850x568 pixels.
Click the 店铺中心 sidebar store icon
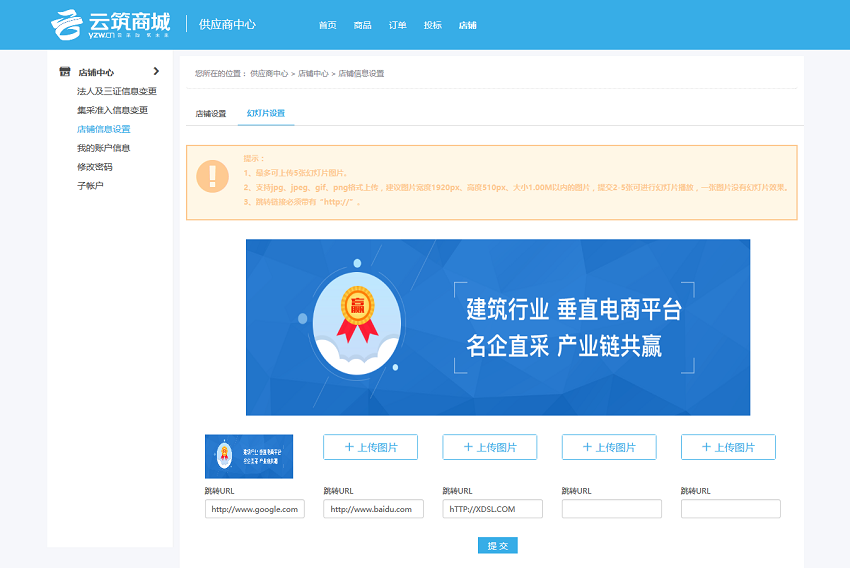[x=65, y=72]
